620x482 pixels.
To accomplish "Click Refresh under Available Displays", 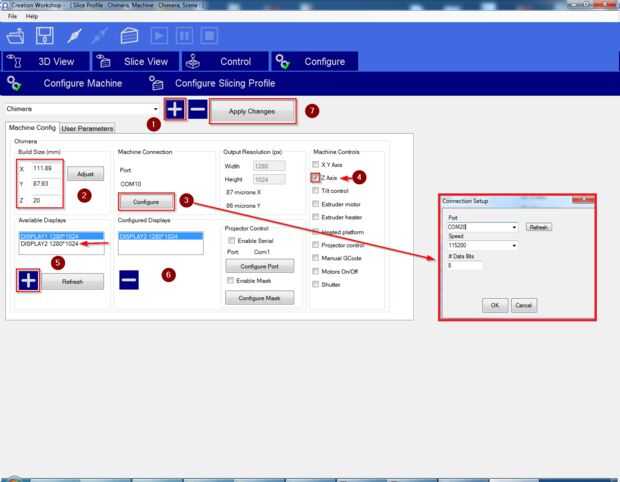I will coord(72,282).
